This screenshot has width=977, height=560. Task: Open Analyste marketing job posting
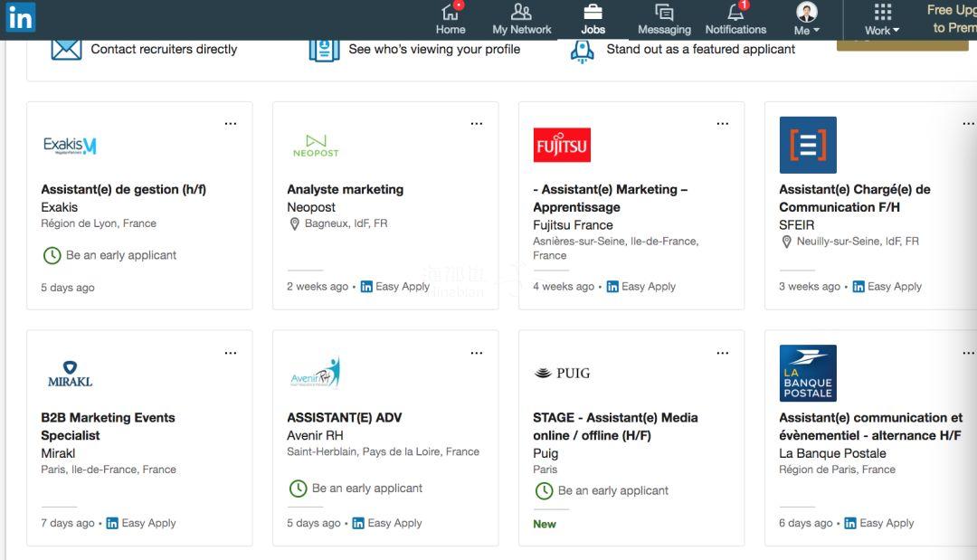(346, 189)
